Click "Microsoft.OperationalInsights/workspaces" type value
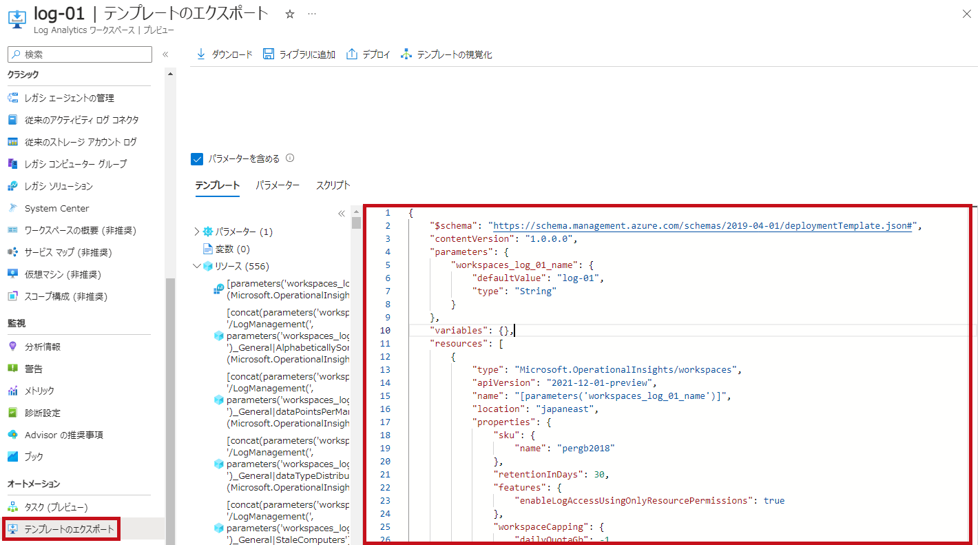Image resolution: width=980 pixels, height=545 pixels. coord(625,370)
